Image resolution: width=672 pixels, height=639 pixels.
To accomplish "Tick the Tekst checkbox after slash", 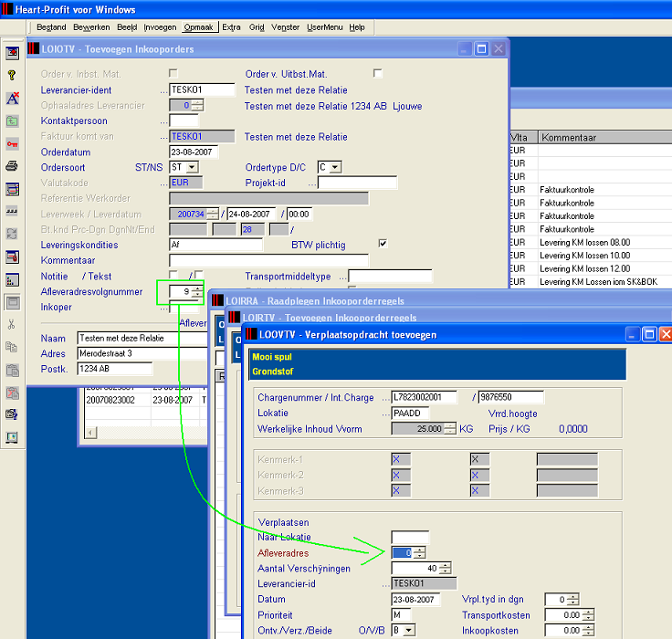I will (x=198, y=275).
